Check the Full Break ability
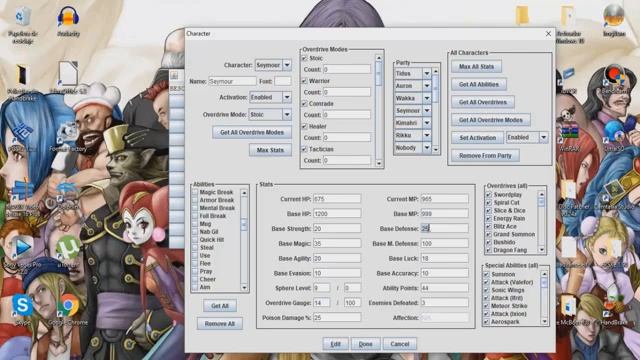 coord(195,216)
